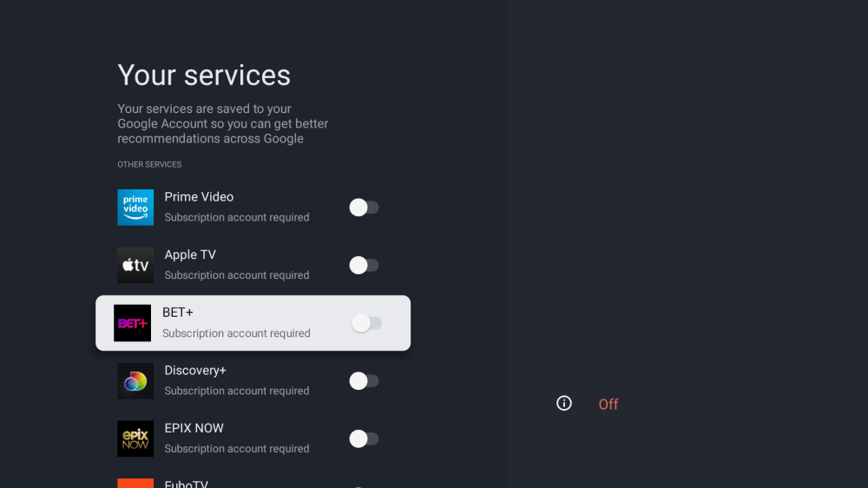Click the FuboTV logo icon
The width and height of the screenshot is (868, 488).
(x=135, y=483)
